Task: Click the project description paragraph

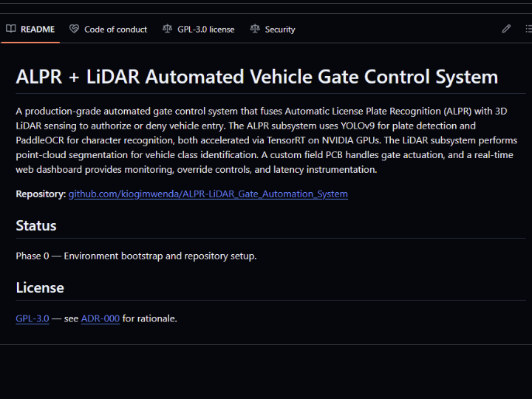Action: (x=266, y=140)
